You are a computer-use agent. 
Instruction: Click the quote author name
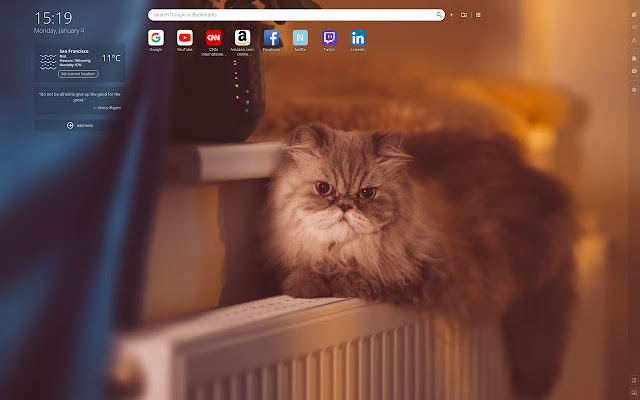point(107,108)
